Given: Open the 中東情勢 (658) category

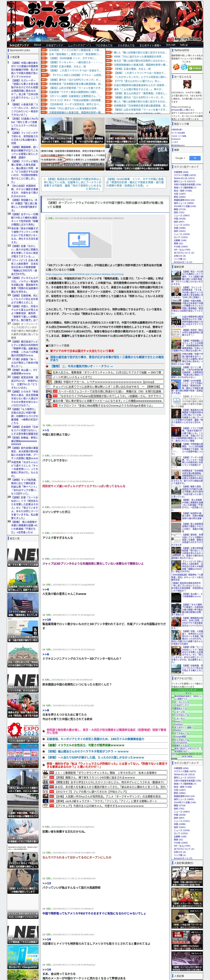Looking at the screenshot, I should tap(181, 172).
